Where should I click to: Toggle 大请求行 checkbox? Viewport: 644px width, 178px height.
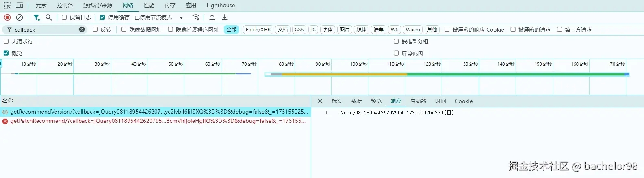[x=6, y=41]
